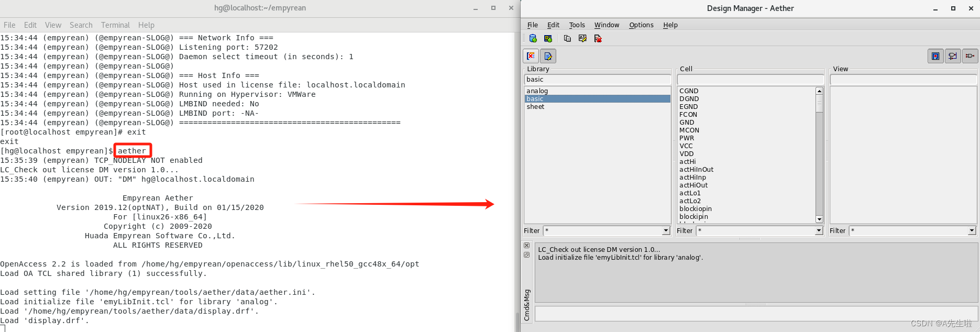Open the terminal Edit menu
Viewport: 980px width, 332px height.
coord(30,25)
